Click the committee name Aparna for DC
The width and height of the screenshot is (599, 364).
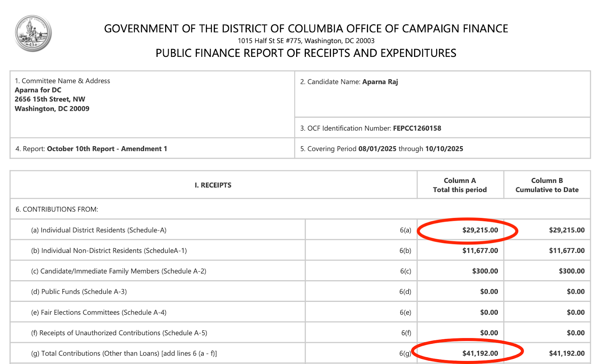tap(38, 90)
